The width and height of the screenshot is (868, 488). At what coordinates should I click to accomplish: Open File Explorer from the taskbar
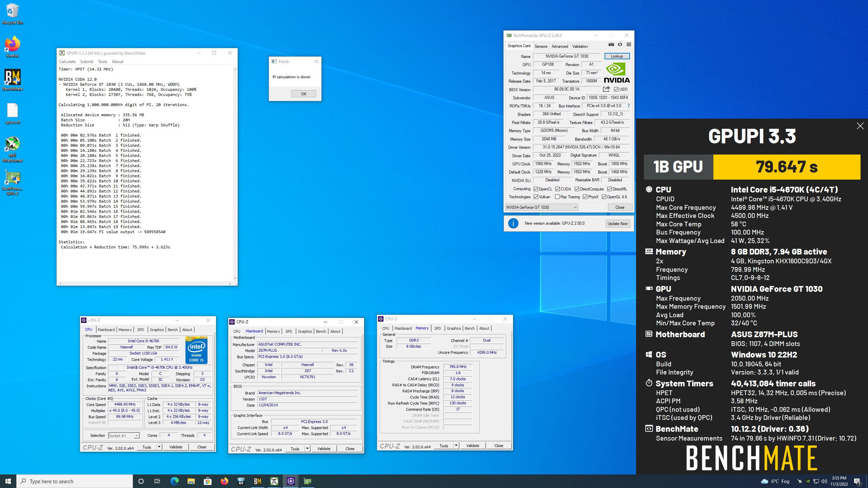191,481
